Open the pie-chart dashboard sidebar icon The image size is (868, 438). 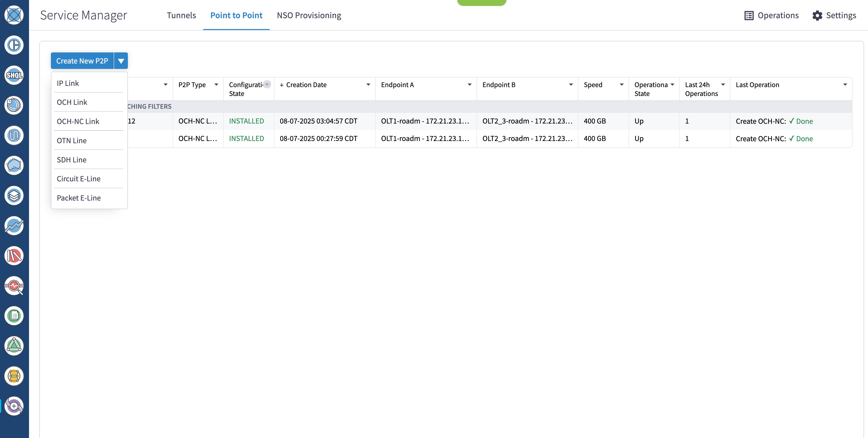(14, 45)
